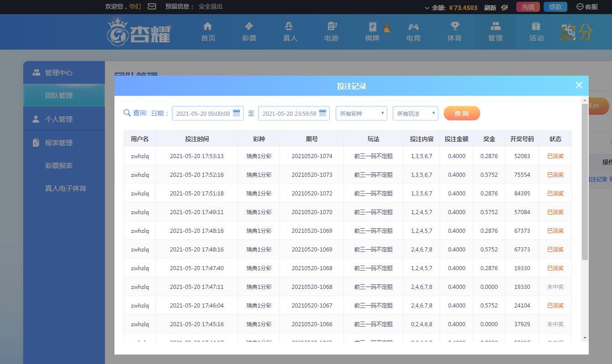Click the 刷新 refresh balance link

pyautogui.click(x=490, y=7)
